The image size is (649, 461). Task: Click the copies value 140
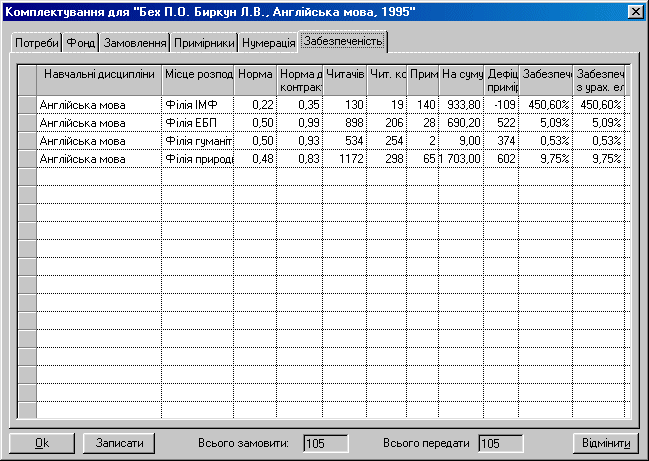click(423, 105)
